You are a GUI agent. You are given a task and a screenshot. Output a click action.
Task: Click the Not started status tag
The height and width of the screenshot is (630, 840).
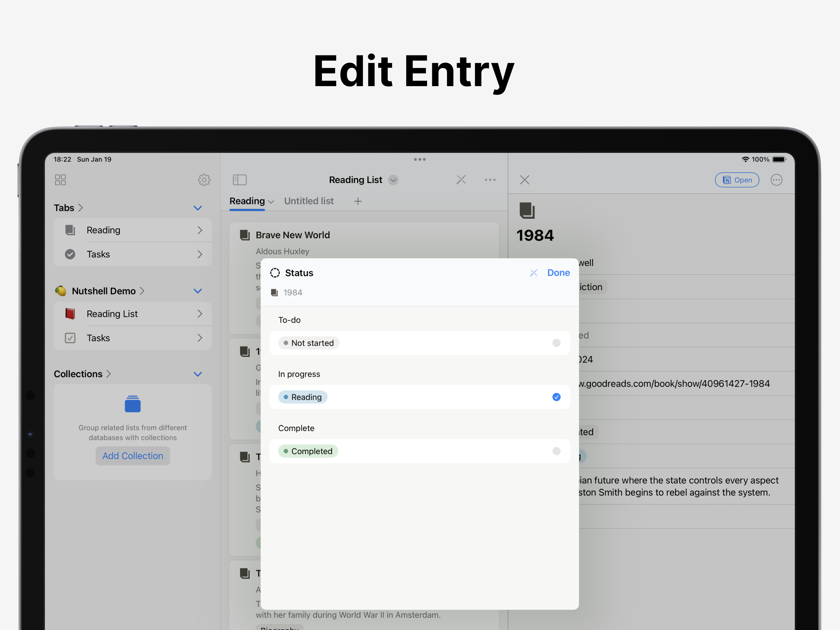(309, 343)
